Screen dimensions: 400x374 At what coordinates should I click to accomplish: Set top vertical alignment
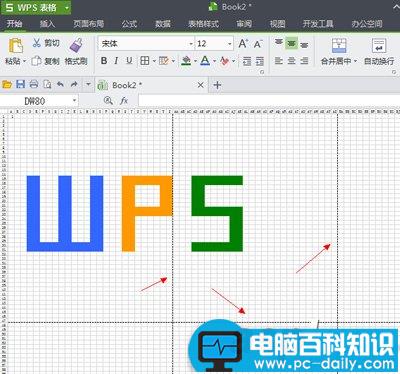279,43
